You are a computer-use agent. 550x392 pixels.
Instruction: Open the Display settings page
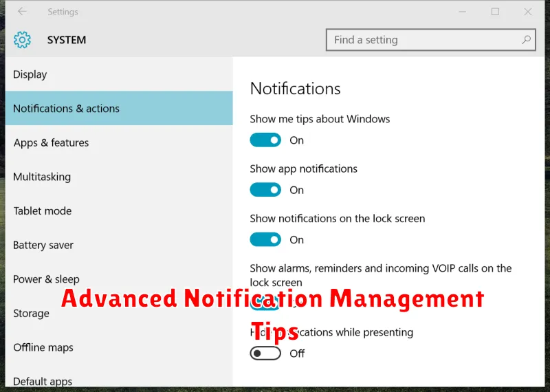(x=119, y=74)
